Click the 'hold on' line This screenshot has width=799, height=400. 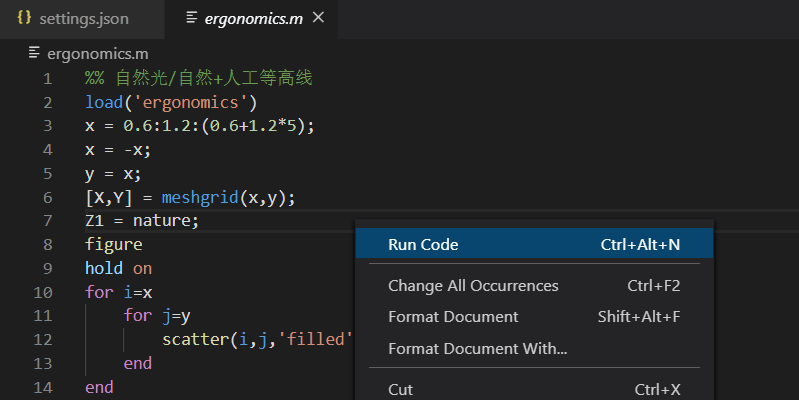[x=118, y=269]
